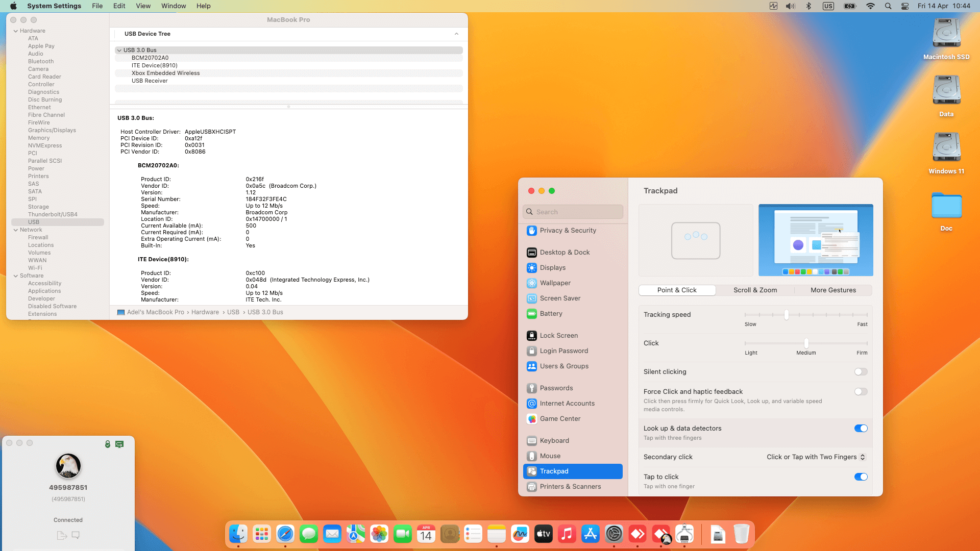Open the Window menu
This screenshot has height=551, width=980.
pyautogui.click(x=174, y=6)
